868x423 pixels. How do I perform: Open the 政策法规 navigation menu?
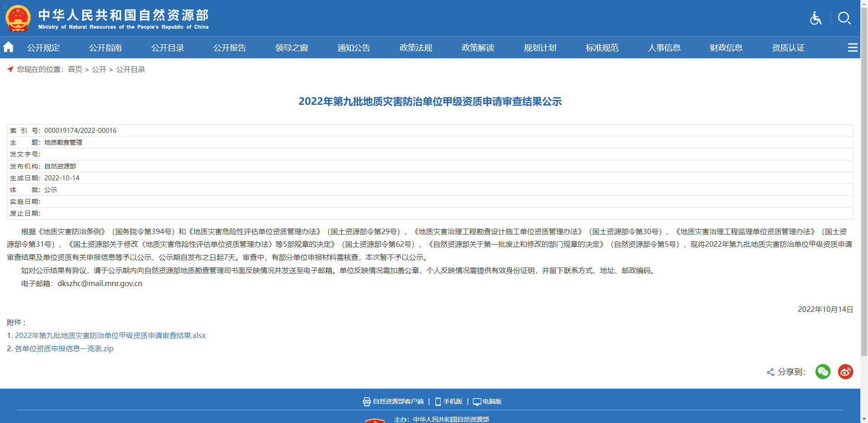tap(415, 47)
